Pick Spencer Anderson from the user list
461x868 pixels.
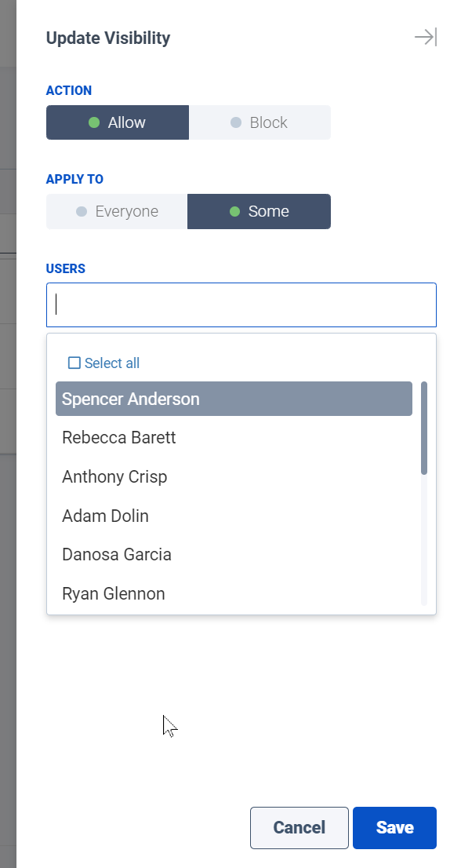234,399
